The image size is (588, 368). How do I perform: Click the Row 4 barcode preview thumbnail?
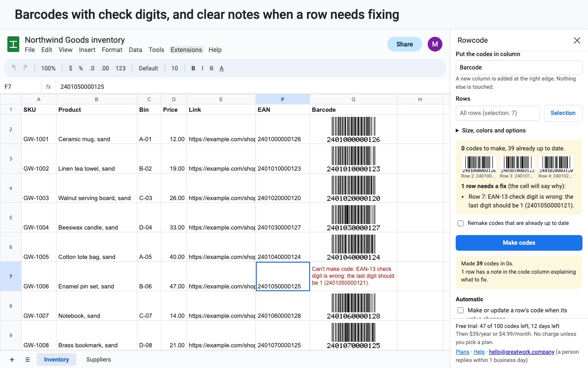point(556,165)
